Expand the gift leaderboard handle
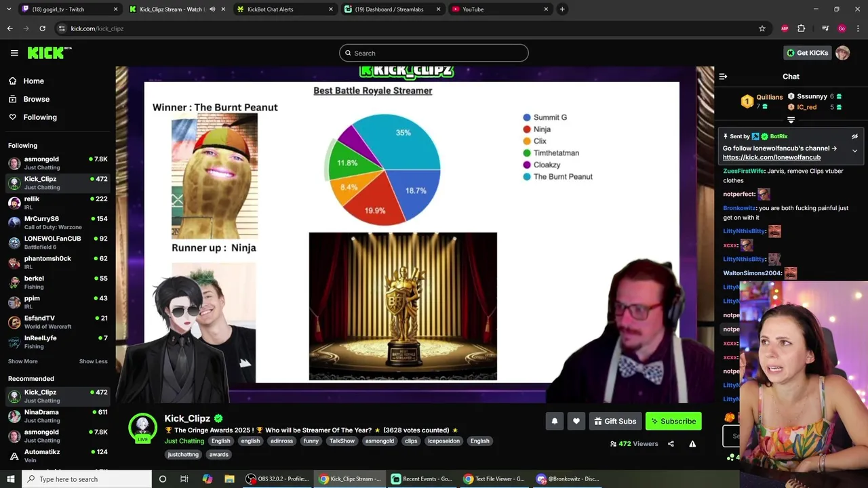 791,120
